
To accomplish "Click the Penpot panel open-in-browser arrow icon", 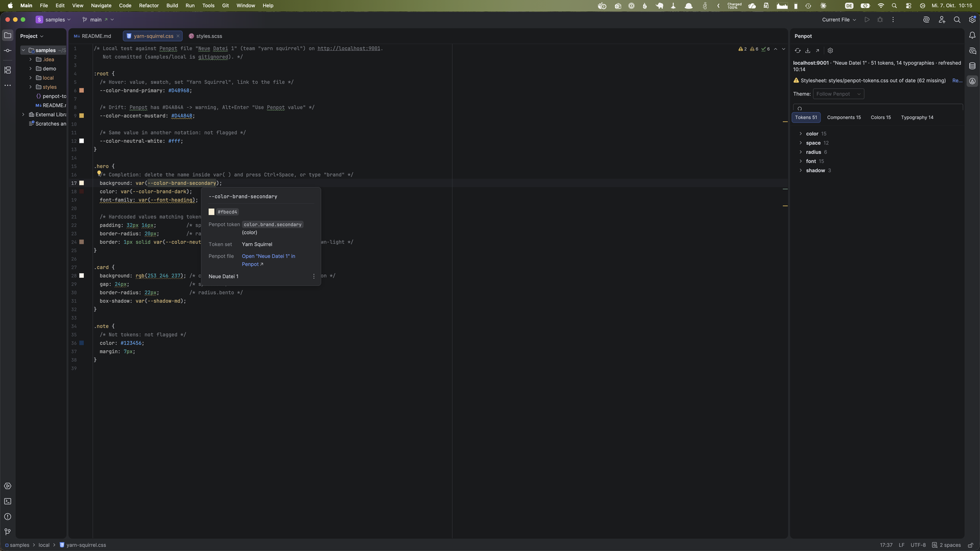I will point(817,51).
